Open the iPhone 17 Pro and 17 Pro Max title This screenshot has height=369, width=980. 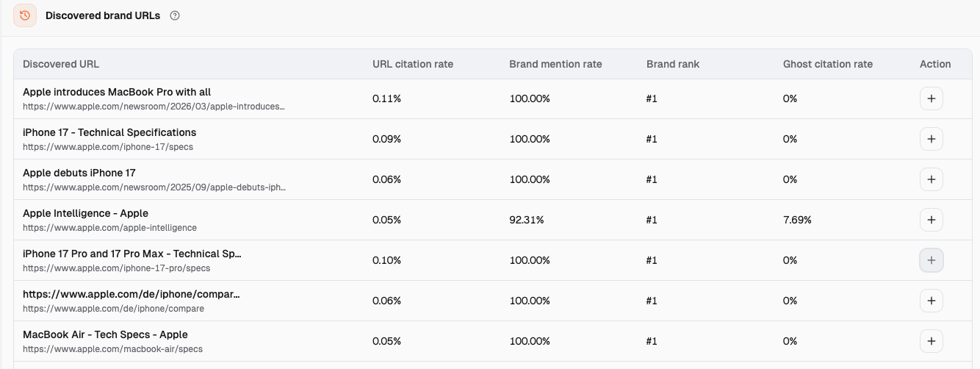click(x=132, y=254)
